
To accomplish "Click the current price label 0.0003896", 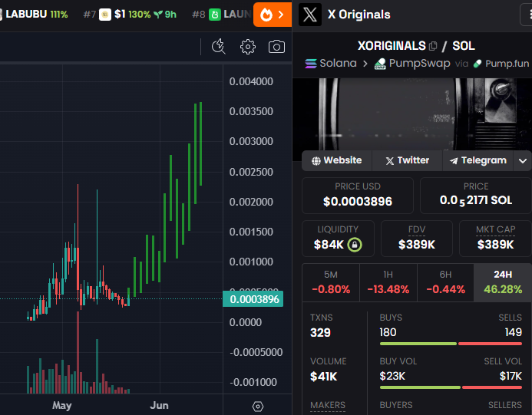I will [x=253, y=299].
